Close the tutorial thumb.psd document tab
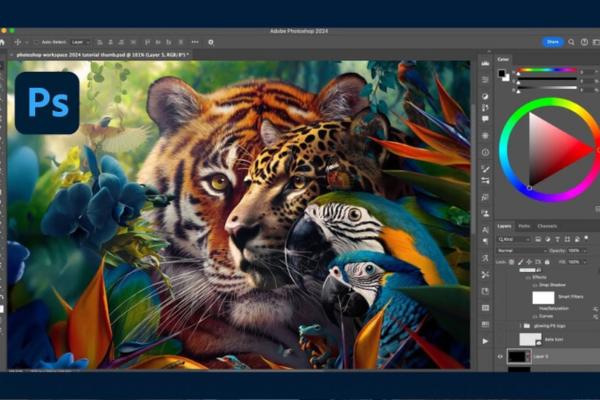This screenshot has height=400, width=600. tap(11, 55)
